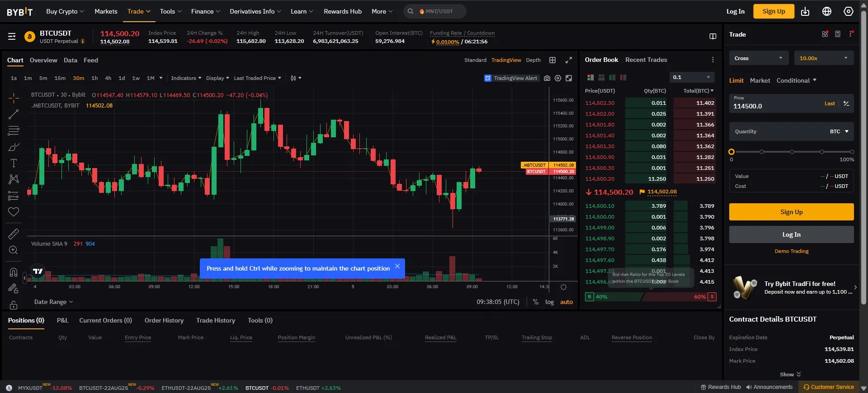Viewport: 868px width, 393px height.
Task: Open the trading calculator icon
Action: pyautogui.click(x=838, y=34)
